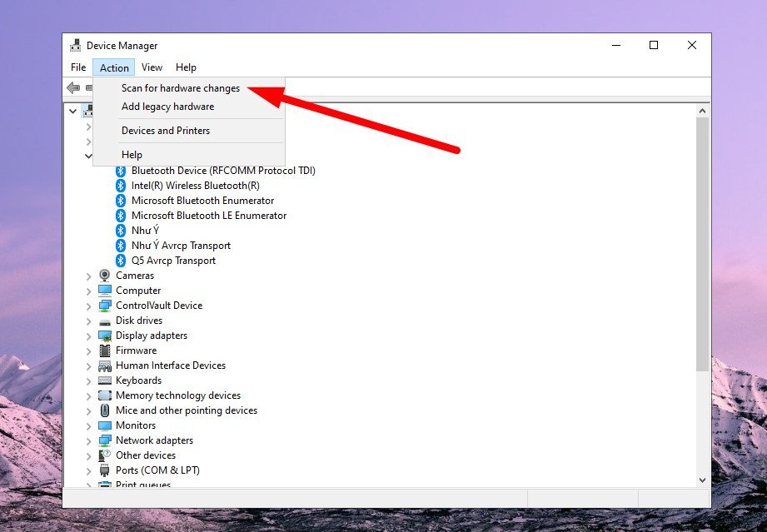Click the Firmware category icon
The width and height of the screenshot is (767, 532).
tap(105, 351)
